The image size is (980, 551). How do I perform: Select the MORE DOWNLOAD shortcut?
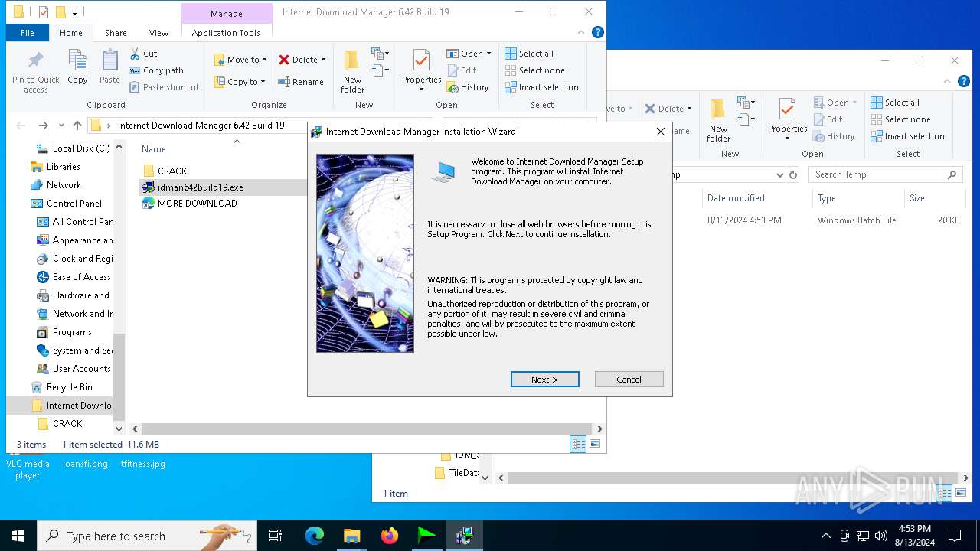pos(189,203)
